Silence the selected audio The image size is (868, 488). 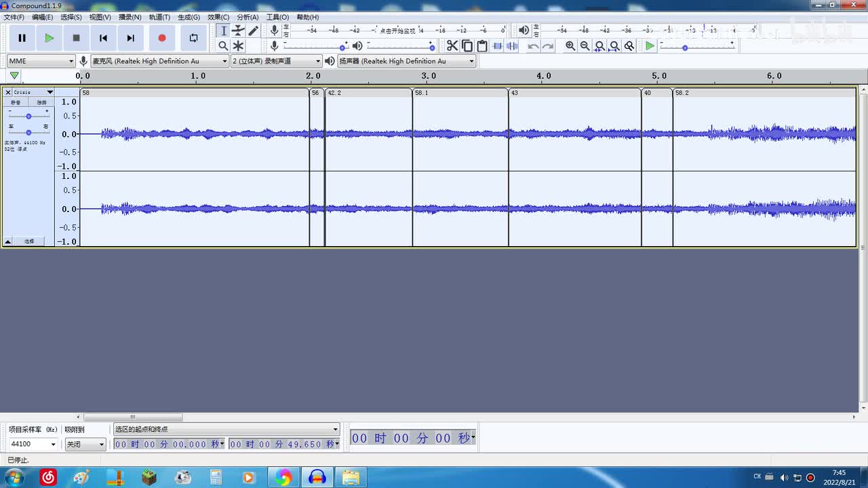pos(512,45)
